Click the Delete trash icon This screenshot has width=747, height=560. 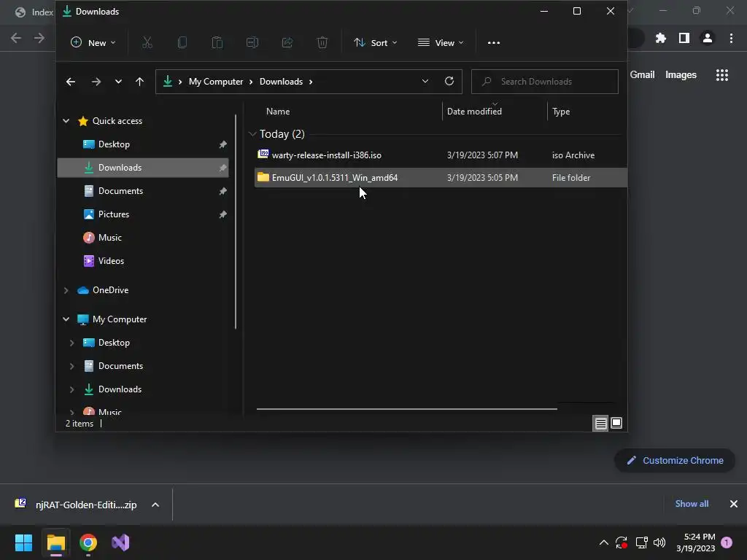322,43
